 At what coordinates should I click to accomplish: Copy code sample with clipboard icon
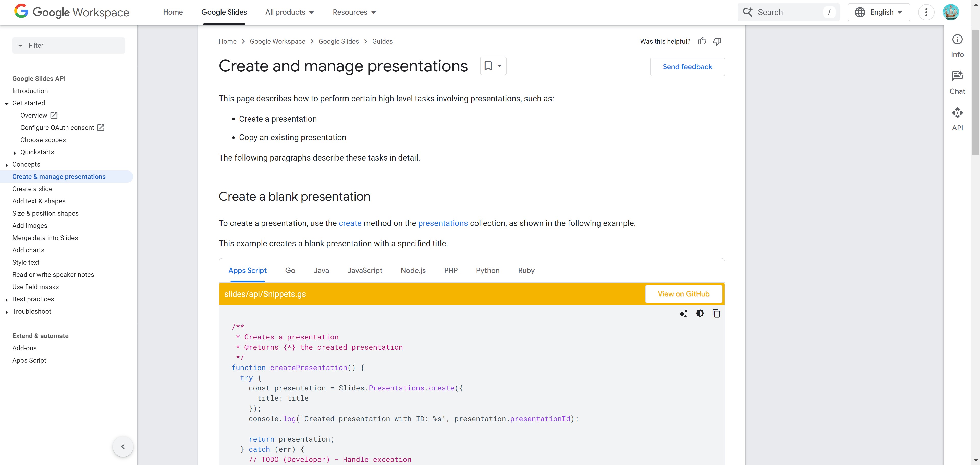pos(716,314)
